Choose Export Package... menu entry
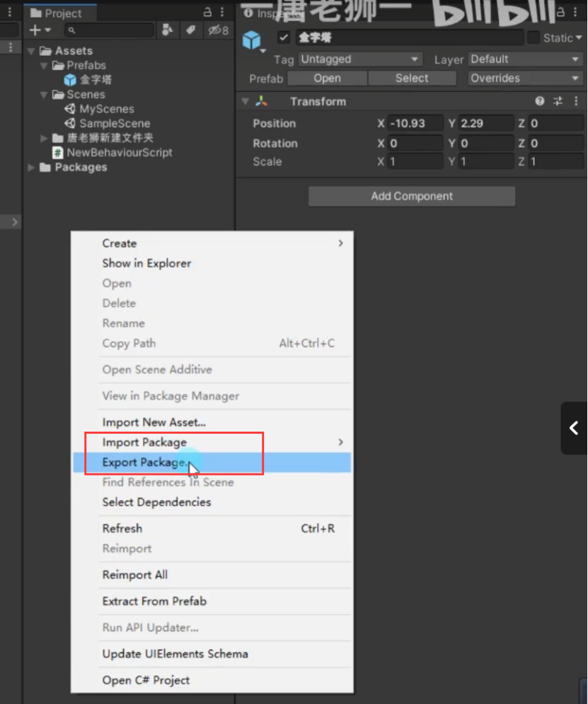588x704 pixels. [212, 463]
